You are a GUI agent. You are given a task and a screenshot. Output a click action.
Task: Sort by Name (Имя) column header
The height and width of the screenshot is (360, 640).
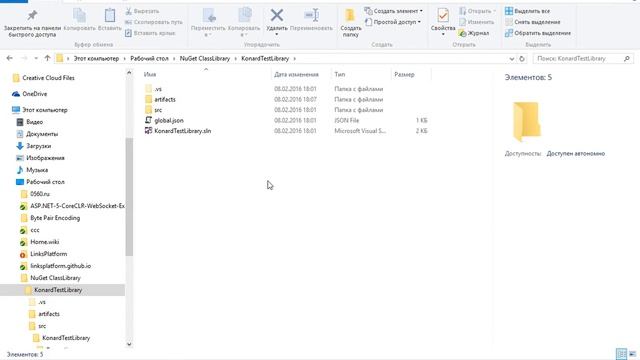(x=150, y=74)
